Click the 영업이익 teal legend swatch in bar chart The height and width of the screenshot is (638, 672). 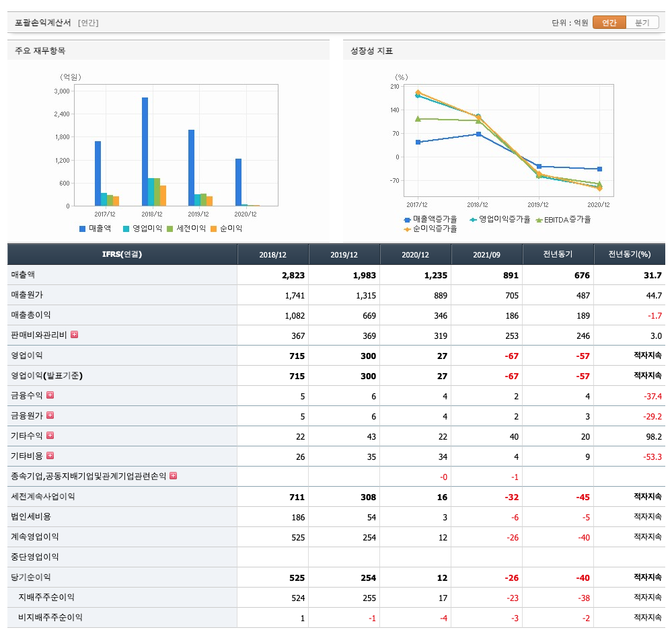[x=126, y=229]
